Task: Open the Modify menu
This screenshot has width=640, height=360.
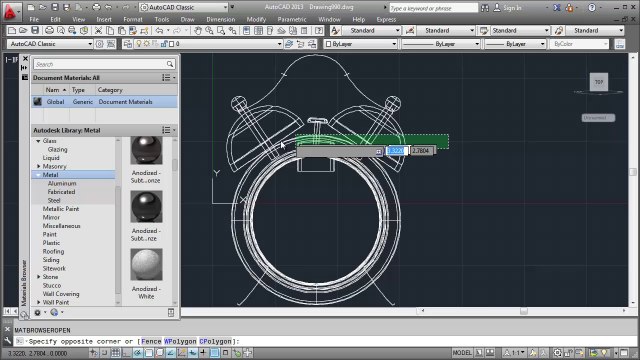Action: (x=256, y=19)
